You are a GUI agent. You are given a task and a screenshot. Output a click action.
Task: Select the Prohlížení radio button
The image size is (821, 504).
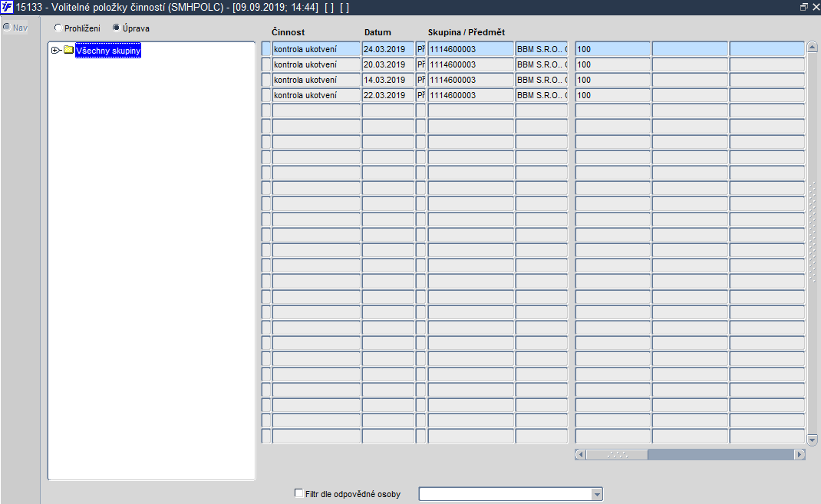[58, 28]
